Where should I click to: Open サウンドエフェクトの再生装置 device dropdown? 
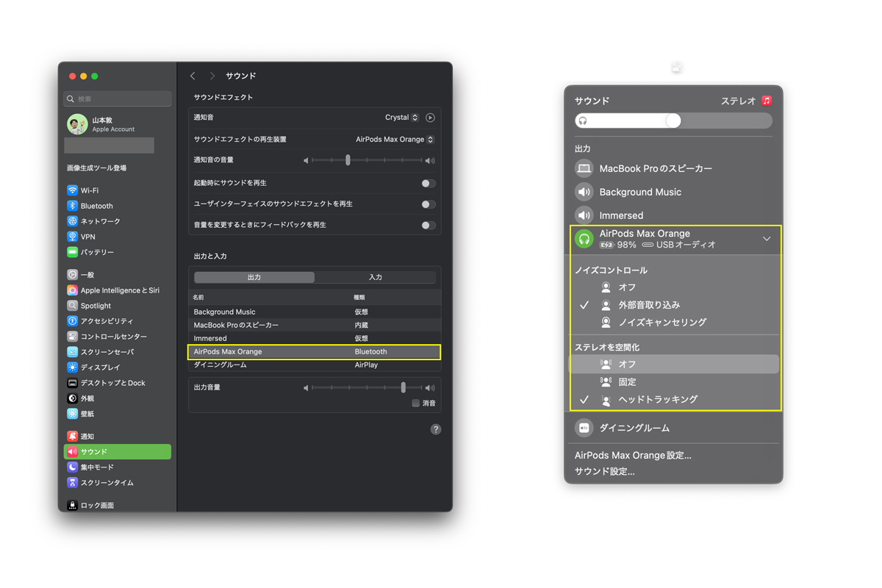click(x=395, y=140)
